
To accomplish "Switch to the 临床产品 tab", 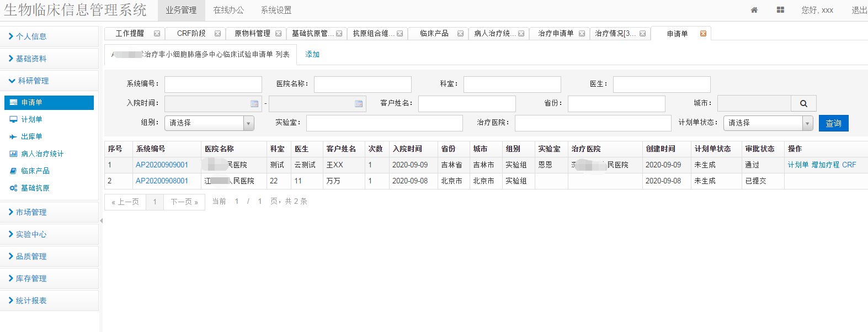I will click(x=434, y=34).
